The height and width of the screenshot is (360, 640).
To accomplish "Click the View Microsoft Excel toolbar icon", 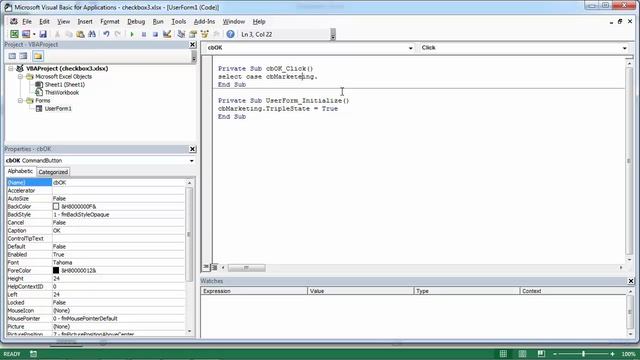I will click(14, 34).
